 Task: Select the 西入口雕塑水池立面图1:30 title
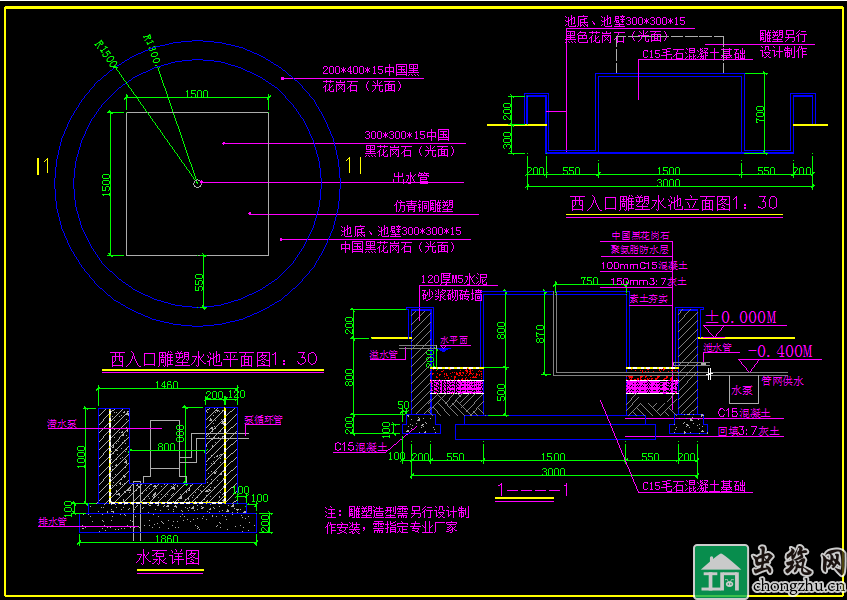[673, 203]
